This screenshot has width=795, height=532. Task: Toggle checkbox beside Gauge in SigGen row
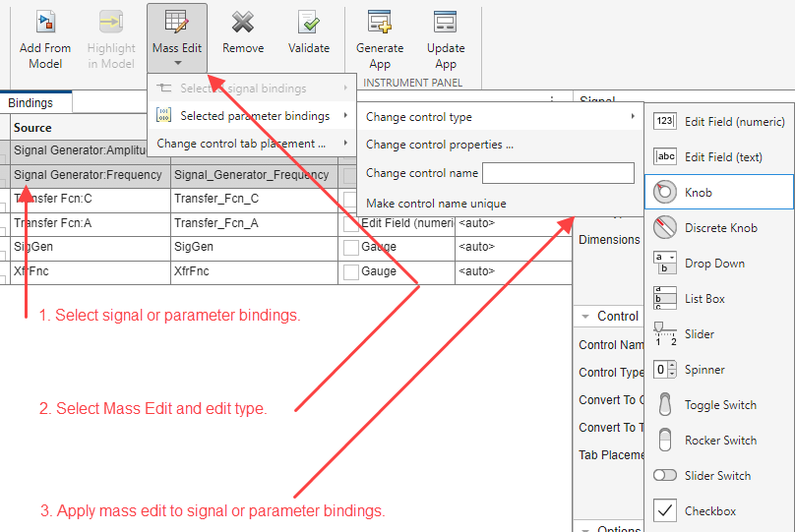point(351,247)
